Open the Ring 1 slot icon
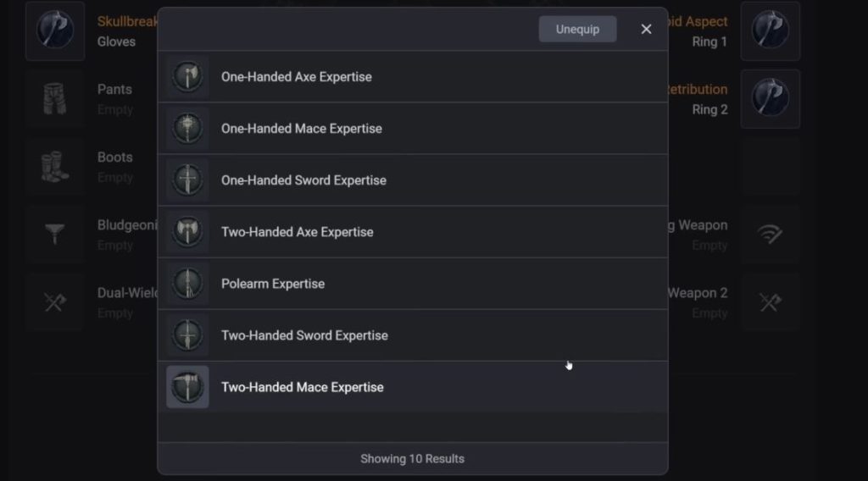Screen dimensions: 868x481 770,31
